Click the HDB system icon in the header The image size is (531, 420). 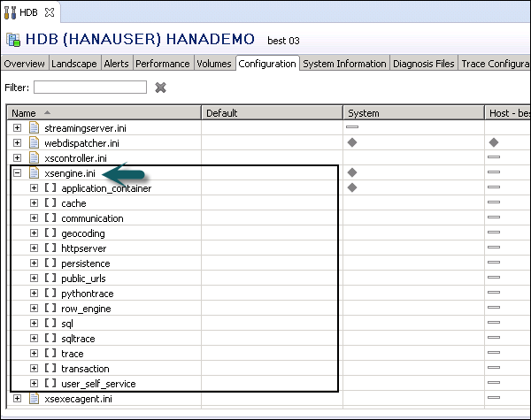[x=13, y=40]
